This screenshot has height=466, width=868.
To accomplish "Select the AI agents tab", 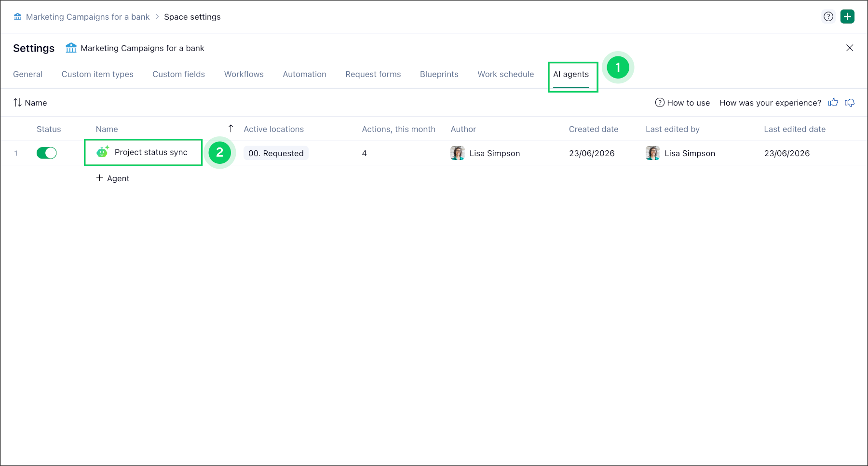I will [x=571, y=74].
